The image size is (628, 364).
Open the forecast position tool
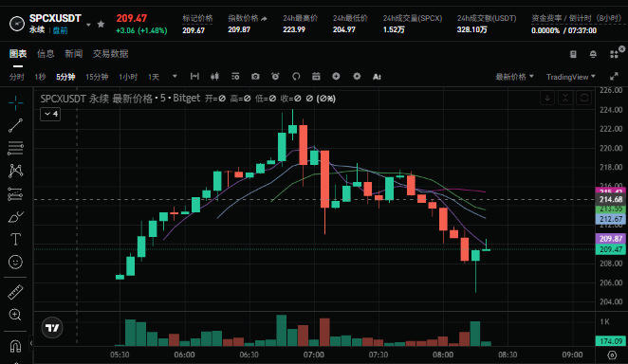tap(15, 194)
